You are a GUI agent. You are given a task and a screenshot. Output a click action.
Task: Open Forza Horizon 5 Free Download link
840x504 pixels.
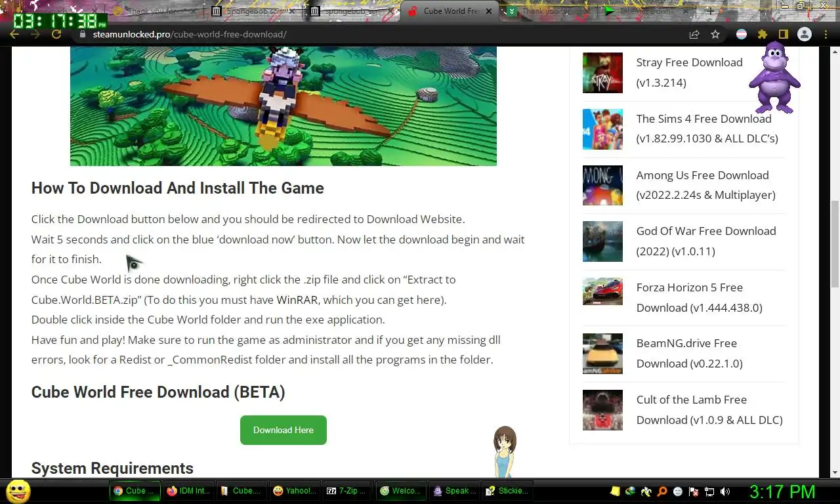coord(699,297)
